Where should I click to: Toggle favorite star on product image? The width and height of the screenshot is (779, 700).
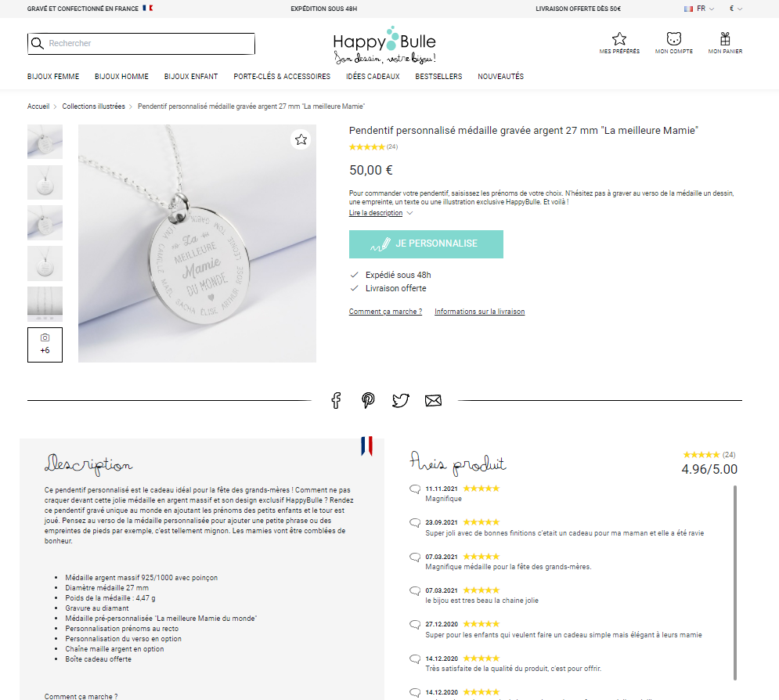coord(301,139)
